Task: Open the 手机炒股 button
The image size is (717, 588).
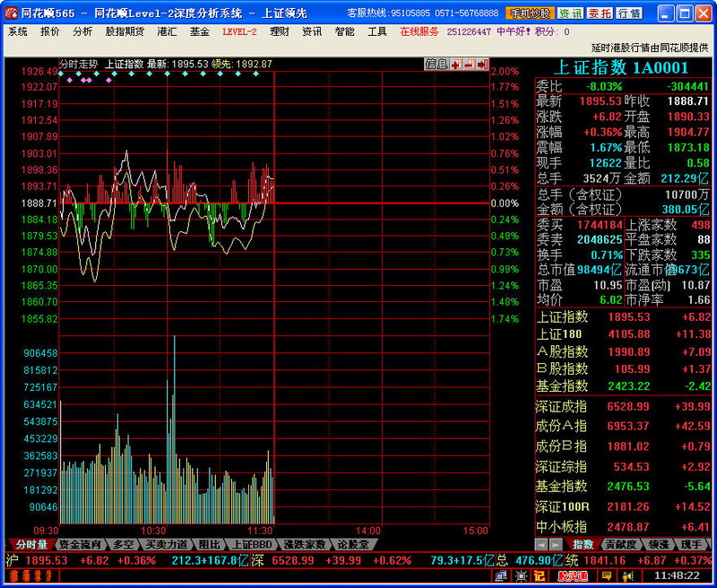Action: (x=530, y=13)
